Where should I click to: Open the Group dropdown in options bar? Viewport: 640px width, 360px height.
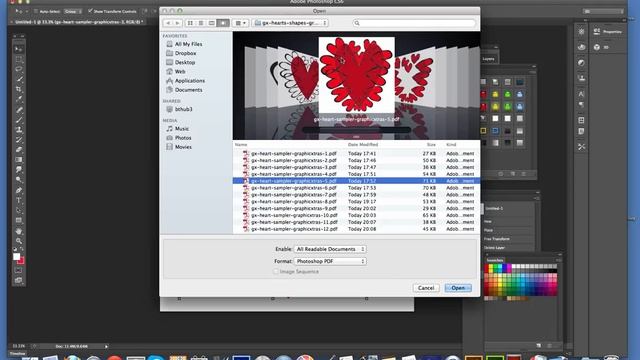pyautogui.click(x=73, y=11)
